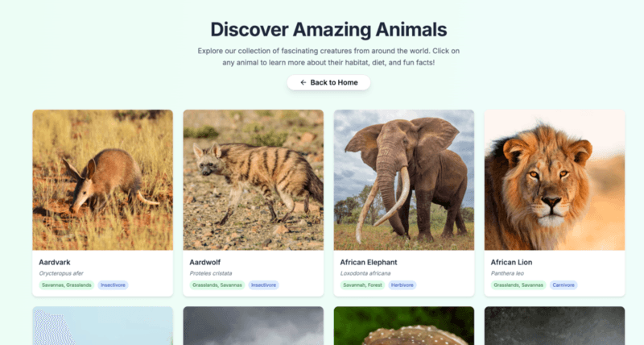644x345 pixels.
Task: View the African Elephant picture
Action: point(403,180)
